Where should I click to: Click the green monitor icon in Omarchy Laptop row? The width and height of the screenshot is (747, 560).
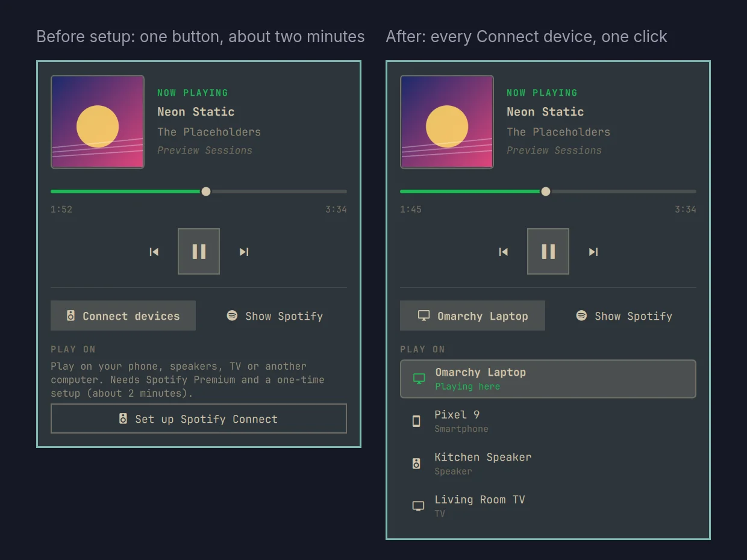click(x=419, y=379)
